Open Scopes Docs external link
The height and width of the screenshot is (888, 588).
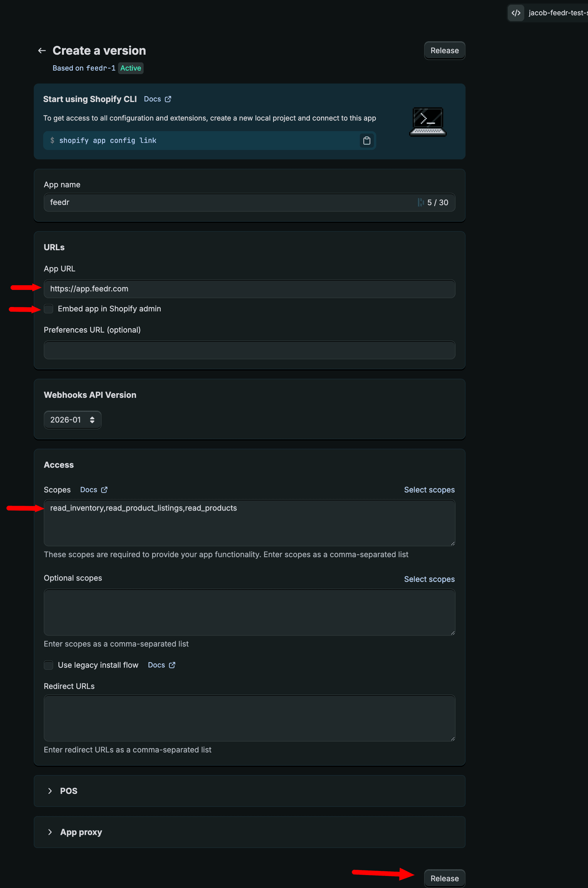point(94,490)
